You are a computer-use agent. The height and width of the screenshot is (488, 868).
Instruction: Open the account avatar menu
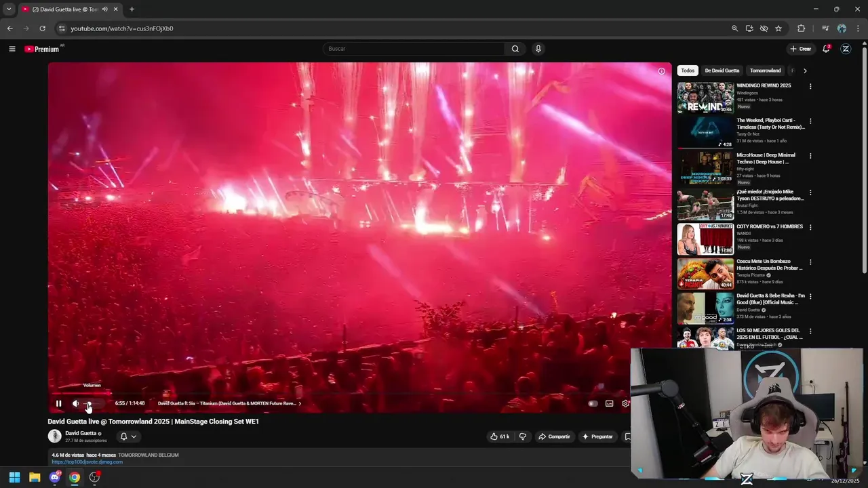[846, 49]
